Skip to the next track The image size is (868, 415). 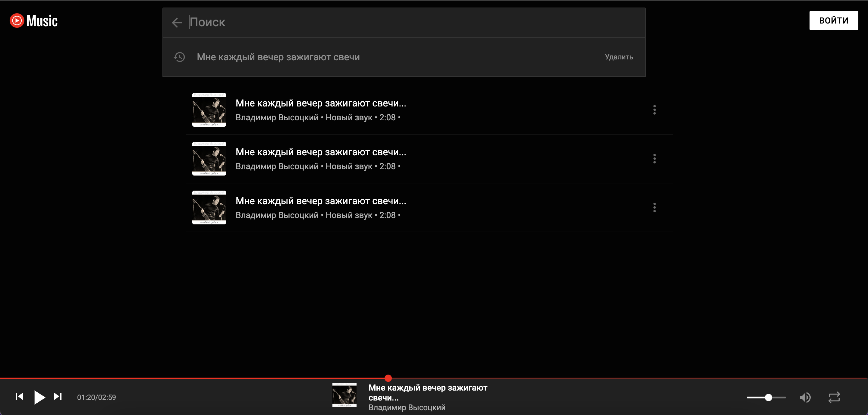click(58, 397)
